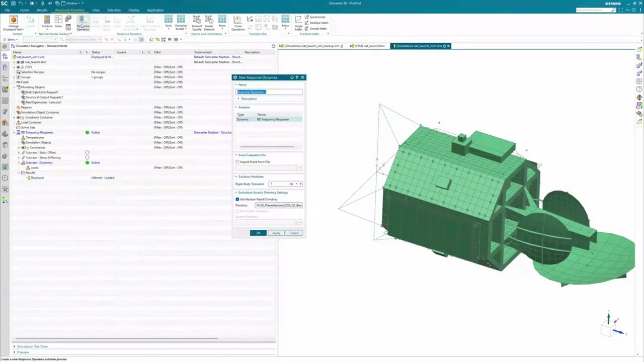Toggle visibility of Constraints under RD Frequency Response
Viewport: 644px width, 362px height.
pos(23,147)
